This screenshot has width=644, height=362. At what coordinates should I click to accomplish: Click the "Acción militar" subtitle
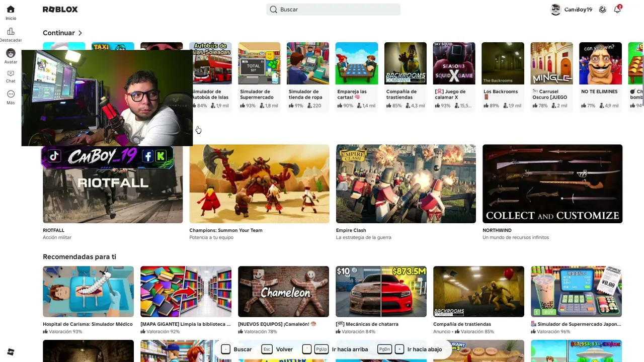(57, 237)
